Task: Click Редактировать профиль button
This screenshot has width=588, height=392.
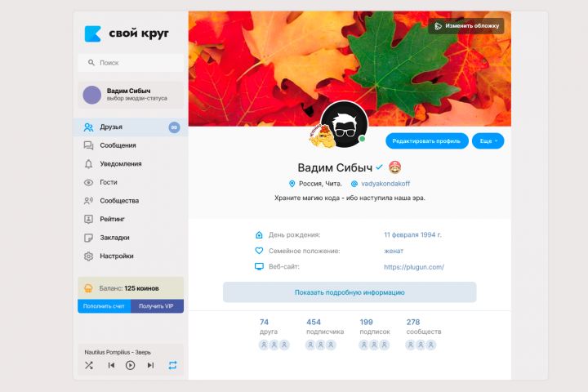Action: (427, 141)
